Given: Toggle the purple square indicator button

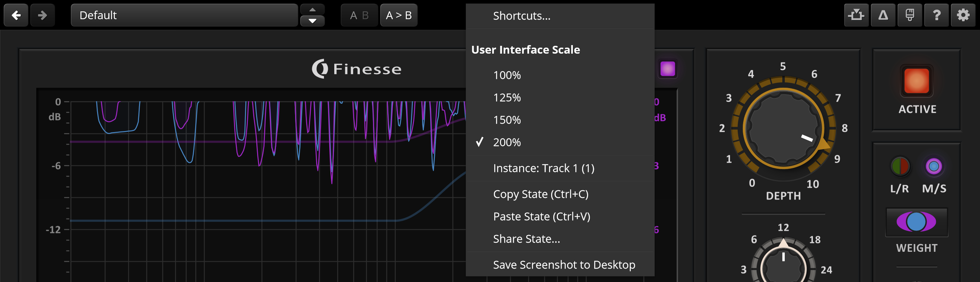Looking at the screenshot, I should (x=667, y=69).
